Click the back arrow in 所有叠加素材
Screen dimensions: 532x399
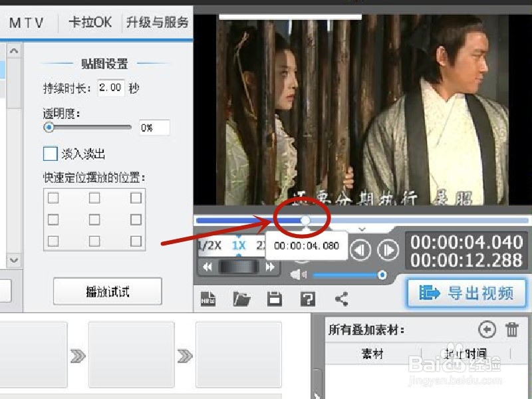(x=487, y=329)
